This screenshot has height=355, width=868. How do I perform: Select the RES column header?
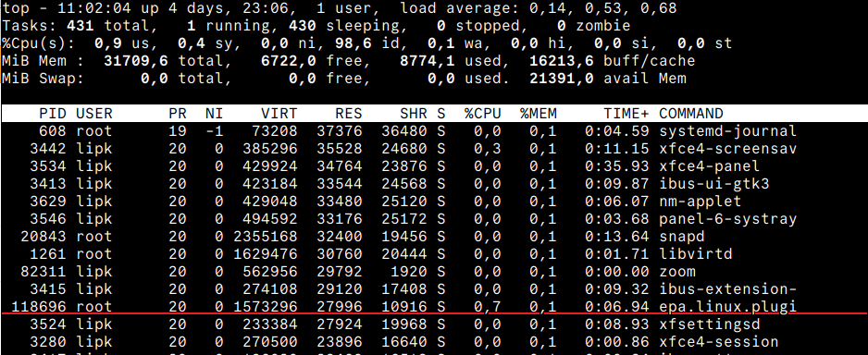click(348, 114)
